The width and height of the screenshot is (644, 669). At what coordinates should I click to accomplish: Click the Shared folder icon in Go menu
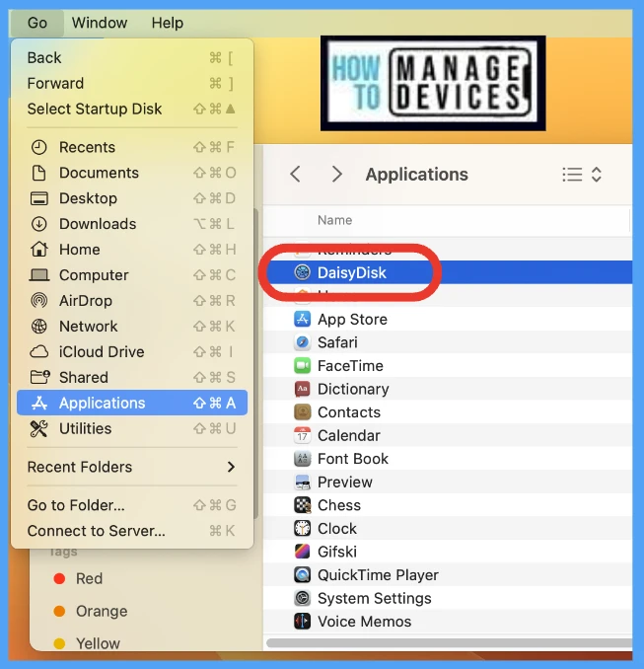[x=40, y=377]
